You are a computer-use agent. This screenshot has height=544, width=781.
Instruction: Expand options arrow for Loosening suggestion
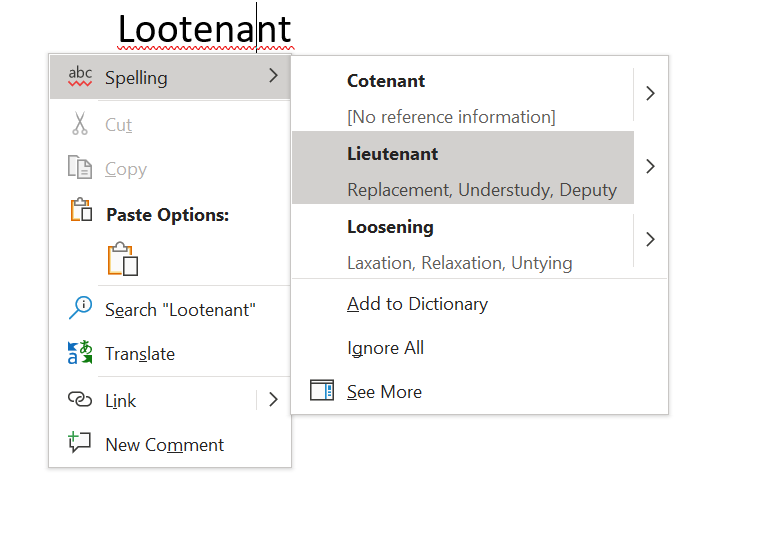[650, 240]
